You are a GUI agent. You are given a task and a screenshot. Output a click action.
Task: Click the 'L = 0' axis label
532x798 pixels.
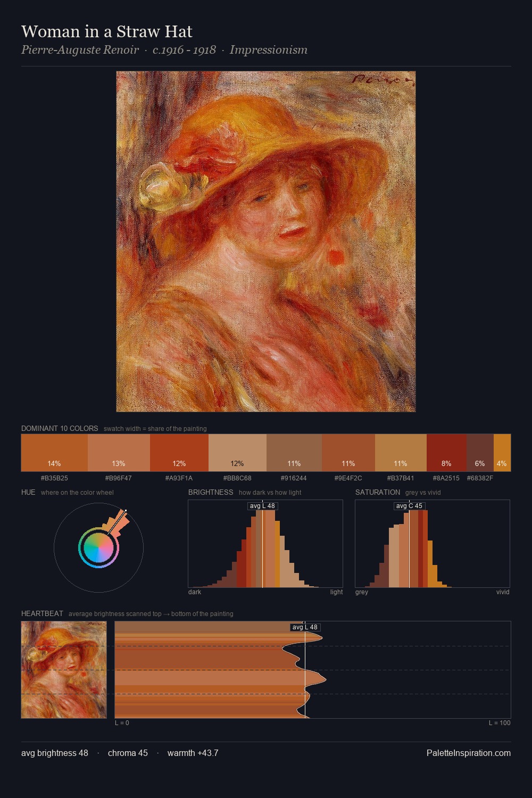(122, 723)
